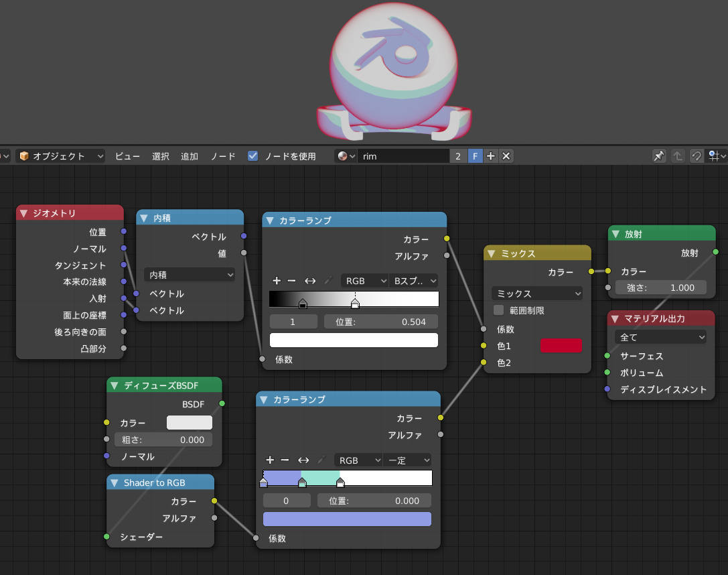Open the material sphere browse icon
The width and height of the screenshot is (728, 575).
[346, 156]
